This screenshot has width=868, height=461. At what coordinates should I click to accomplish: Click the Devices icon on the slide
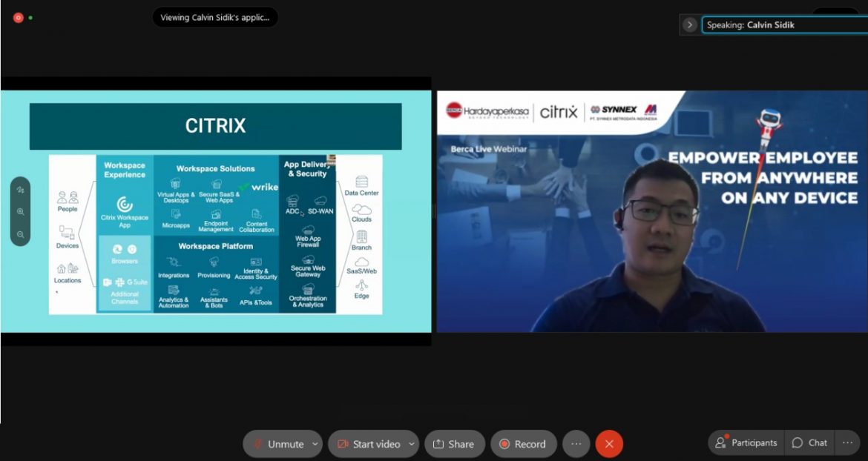coord(67,232)
